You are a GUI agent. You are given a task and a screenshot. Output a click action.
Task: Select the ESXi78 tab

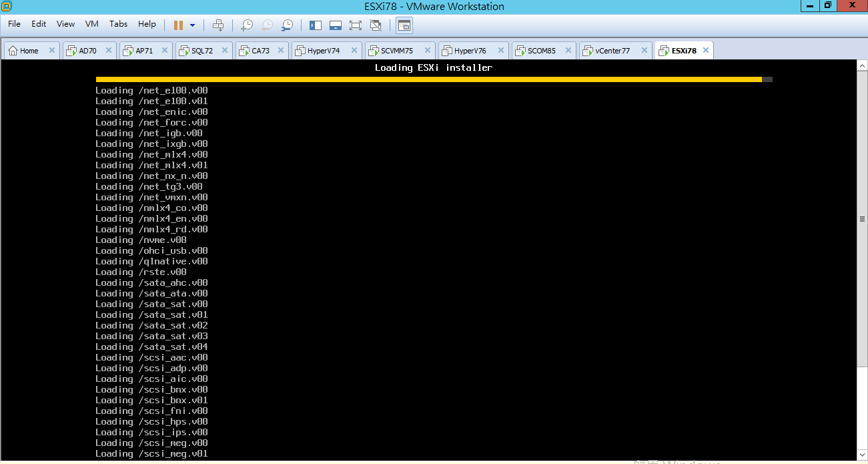coord(684,51)
